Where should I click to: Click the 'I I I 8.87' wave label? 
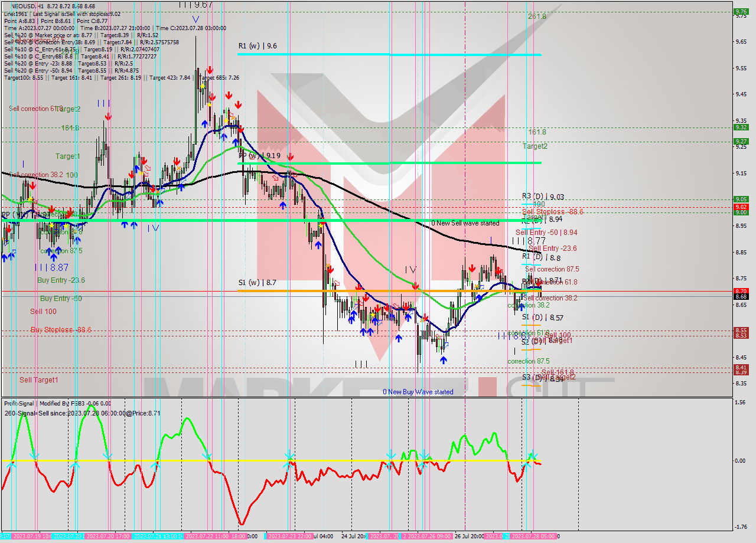pos(51,267)
